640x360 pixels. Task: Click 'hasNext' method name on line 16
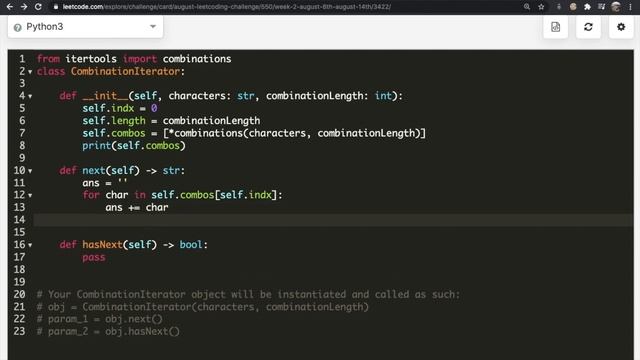pos(102,244)
